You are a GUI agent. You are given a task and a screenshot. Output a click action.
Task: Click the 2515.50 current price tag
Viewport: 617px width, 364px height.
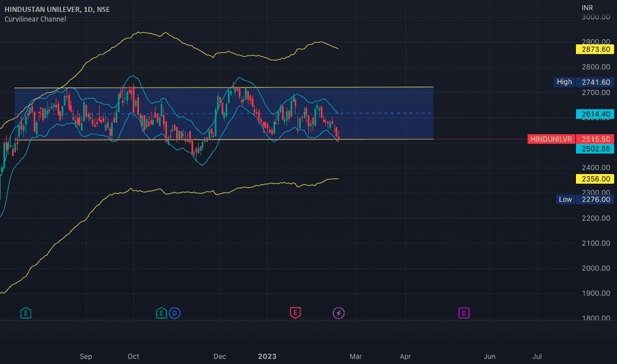[x=595, y=139]
